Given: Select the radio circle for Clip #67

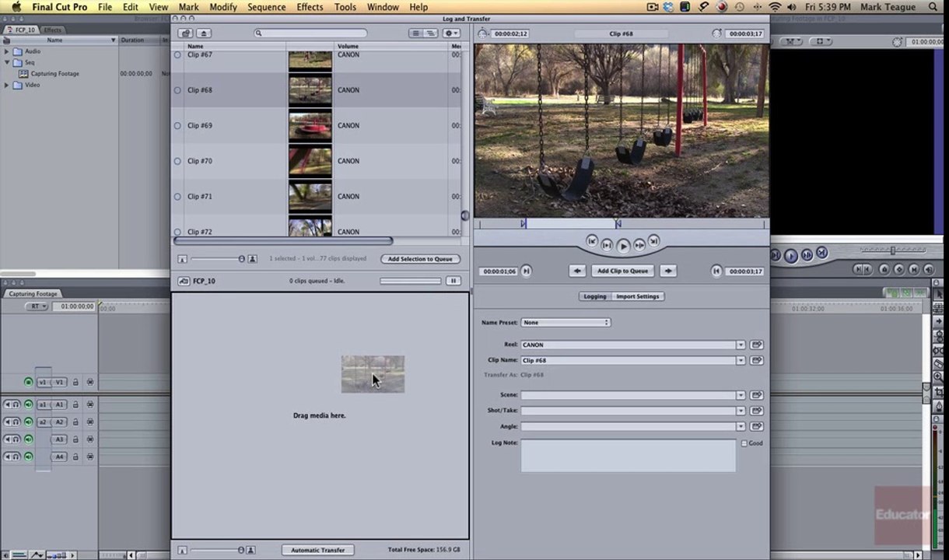Looking at the screenshot, I should (177, 54).
